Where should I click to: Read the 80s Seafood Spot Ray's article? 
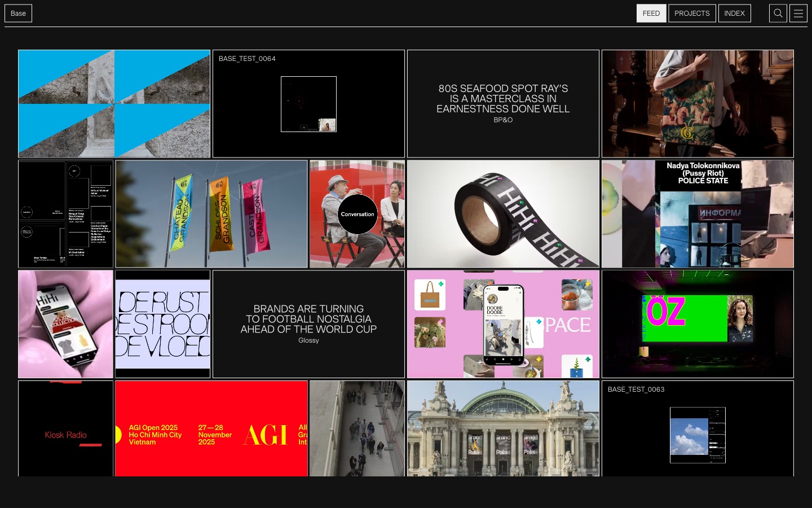tap(503, 104)
